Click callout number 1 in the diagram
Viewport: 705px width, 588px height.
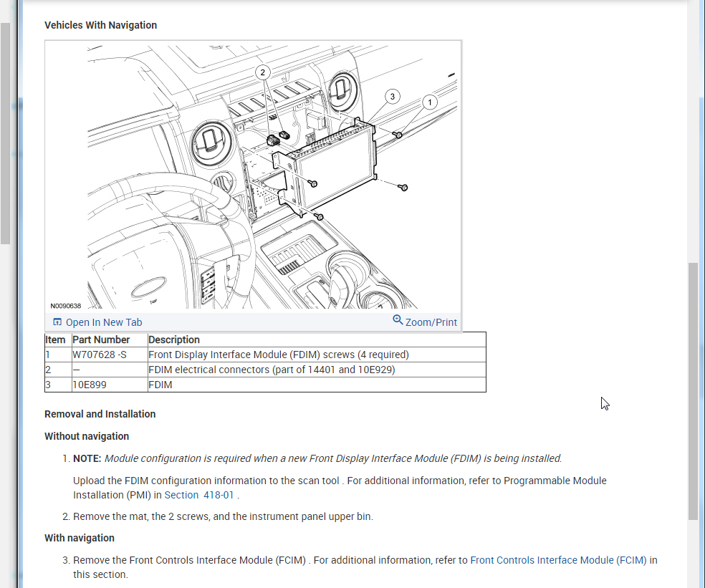tap(429, 102)
